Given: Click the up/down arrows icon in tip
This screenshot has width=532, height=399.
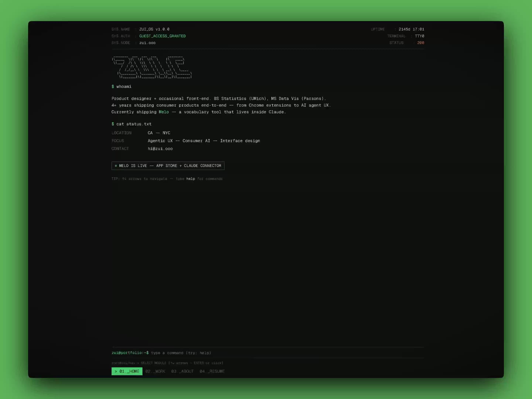Looking at the screenshot, I should [124, 179].
